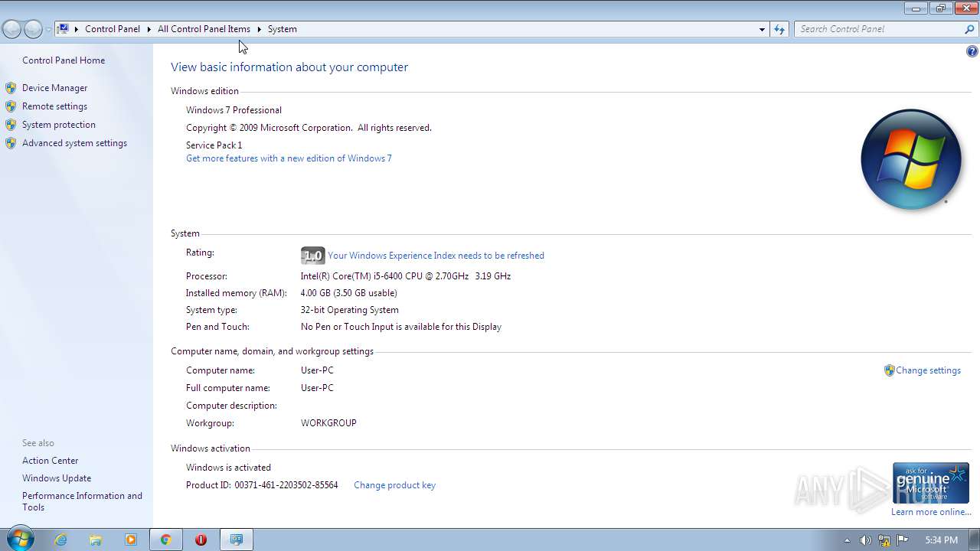Launch Windows Media Player from taskbar
The height and width of the screenshot is (551, 980).
click(x=130, y=540)
